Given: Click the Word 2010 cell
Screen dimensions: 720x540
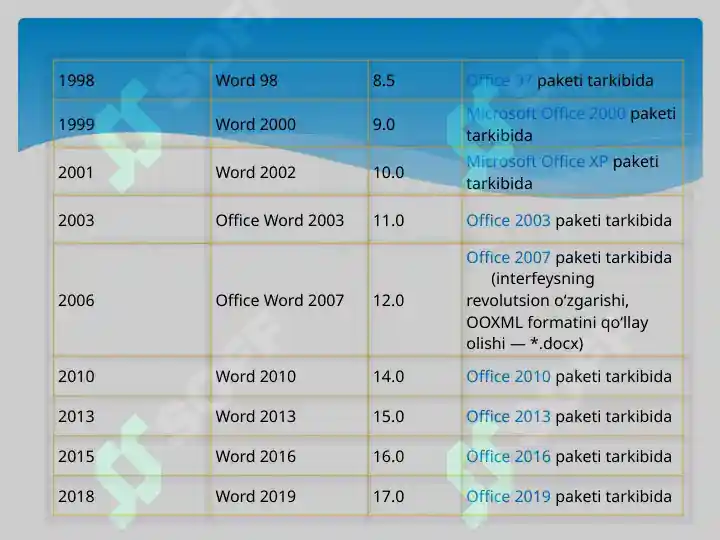Looking at the screenshot, I should pyautogui.click(x=289, y=377).
